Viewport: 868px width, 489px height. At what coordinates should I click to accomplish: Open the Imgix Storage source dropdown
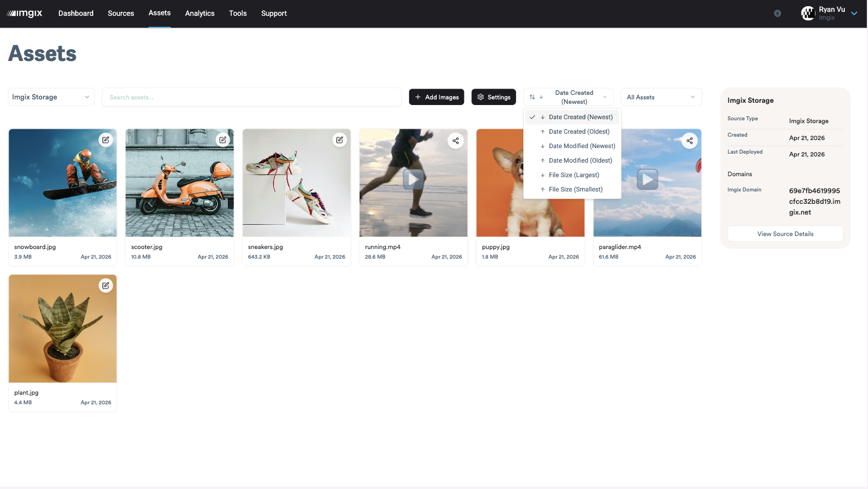pyautogui.click(x=51, y=97)
